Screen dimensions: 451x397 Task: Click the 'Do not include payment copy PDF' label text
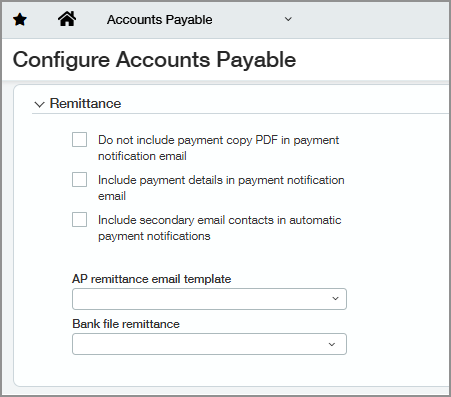tap(218, 148)
